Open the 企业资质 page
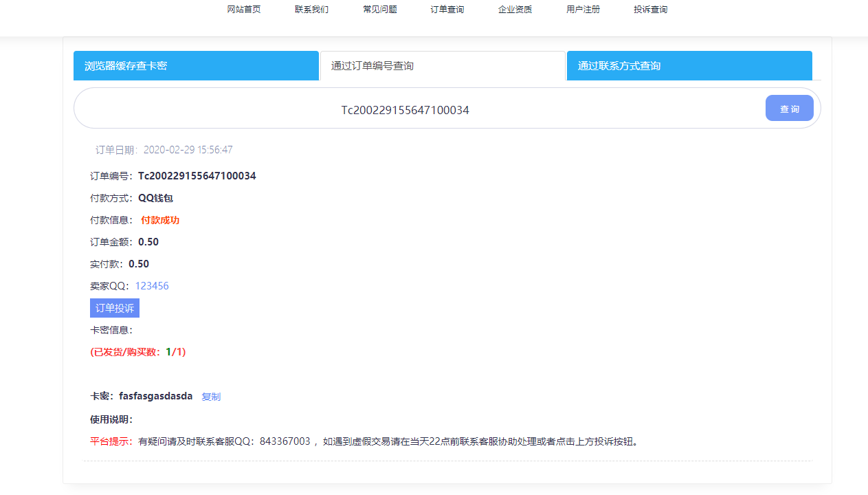The width and height of the screenshot is (868, 495). tap(515, 10)
